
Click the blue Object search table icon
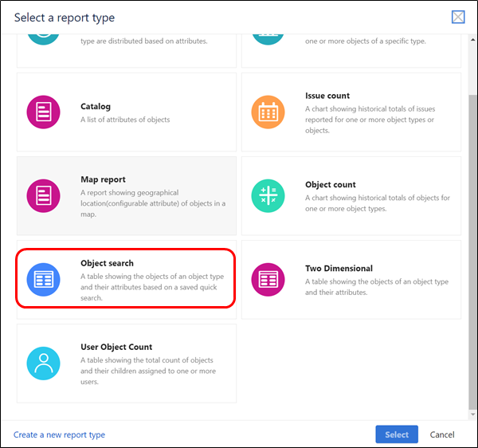43,279
